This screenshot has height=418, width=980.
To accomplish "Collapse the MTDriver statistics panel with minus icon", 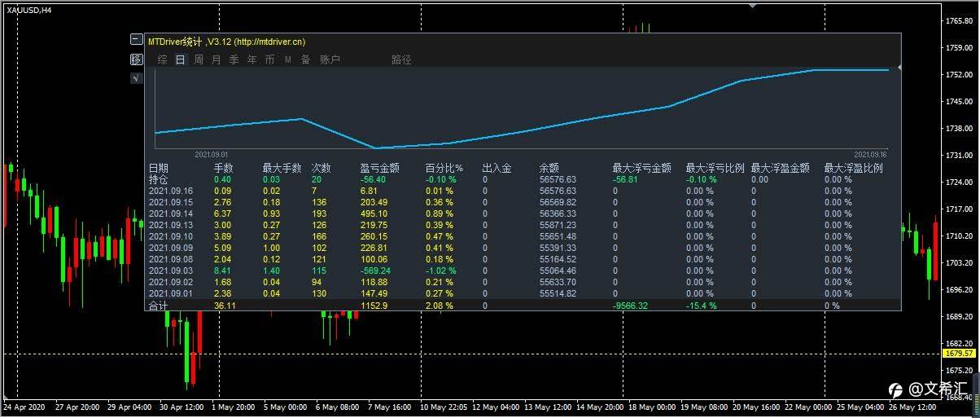I will tap(136, 40).
